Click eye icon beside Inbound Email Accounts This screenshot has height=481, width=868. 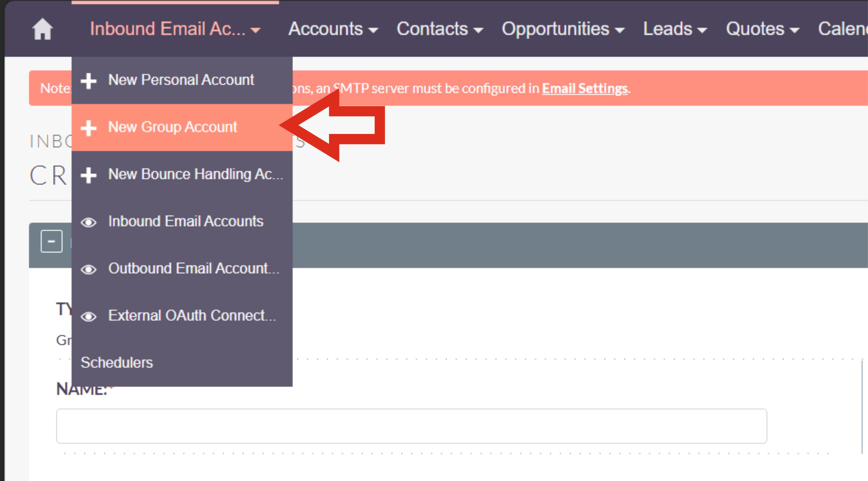(89, 222)
